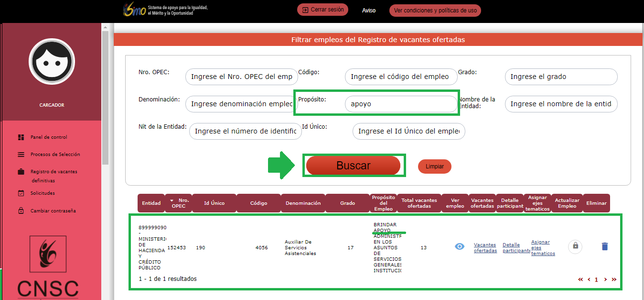
Task: Go to the next results page
Action: [605, 279]
